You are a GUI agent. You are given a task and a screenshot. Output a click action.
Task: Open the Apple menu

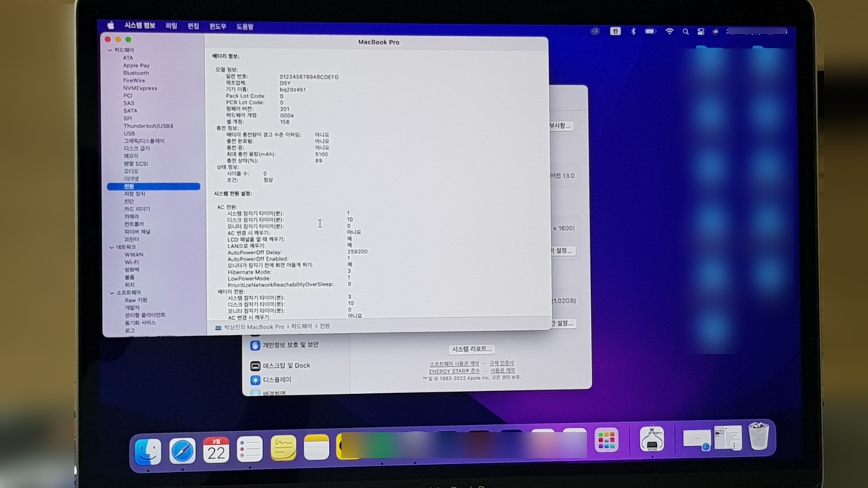pos(111,25)
